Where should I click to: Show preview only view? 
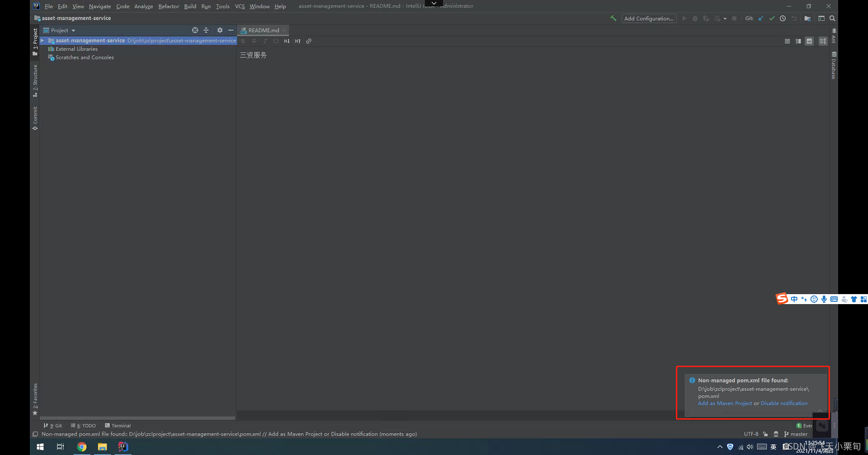(x=809, y=41)
